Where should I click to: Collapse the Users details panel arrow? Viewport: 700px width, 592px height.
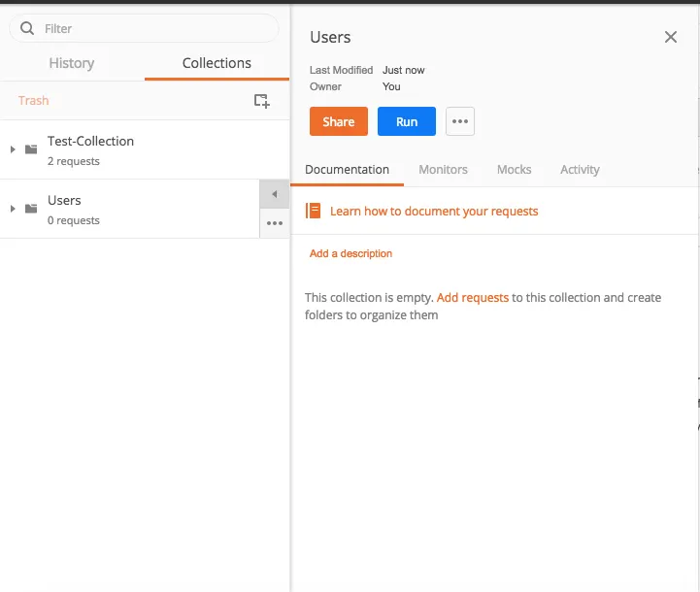(x=275, y=194)
